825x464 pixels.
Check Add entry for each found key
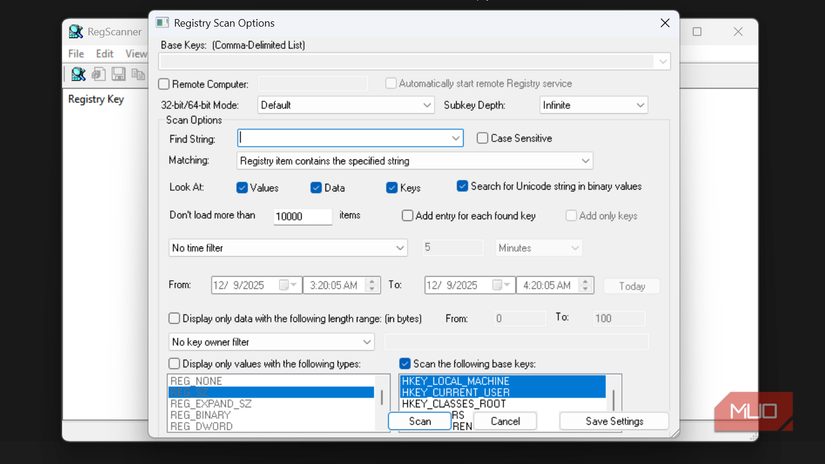click(x=407, y=216)
